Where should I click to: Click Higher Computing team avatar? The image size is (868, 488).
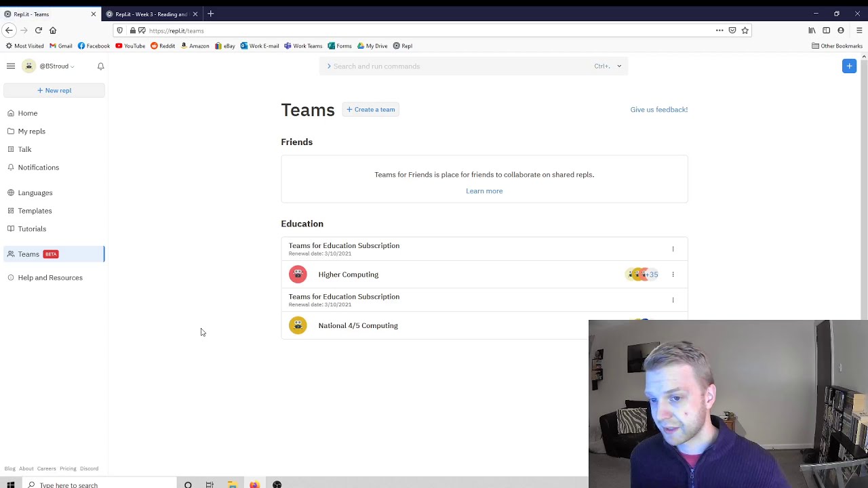point(298,274)
